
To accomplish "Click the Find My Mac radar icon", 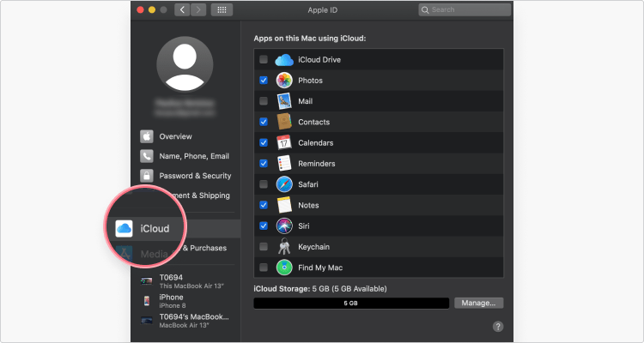I will (284, 268).
